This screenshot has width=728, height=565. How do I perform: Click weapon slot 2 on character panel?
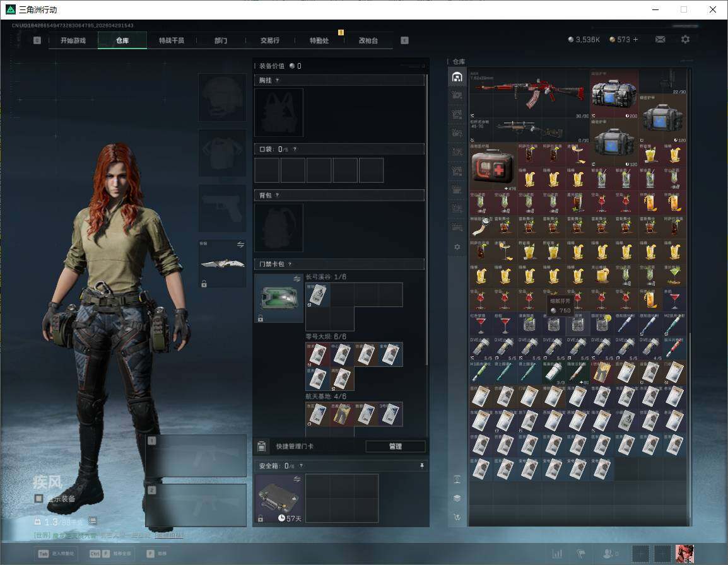[x=196, y=505]
